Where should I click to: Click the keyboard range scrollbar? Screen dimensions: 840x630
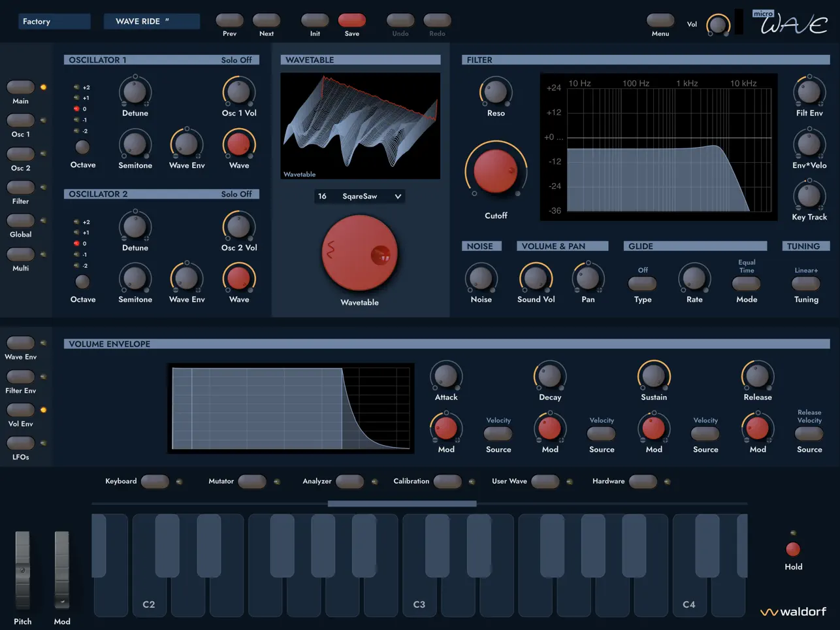[x=402, y=504]
